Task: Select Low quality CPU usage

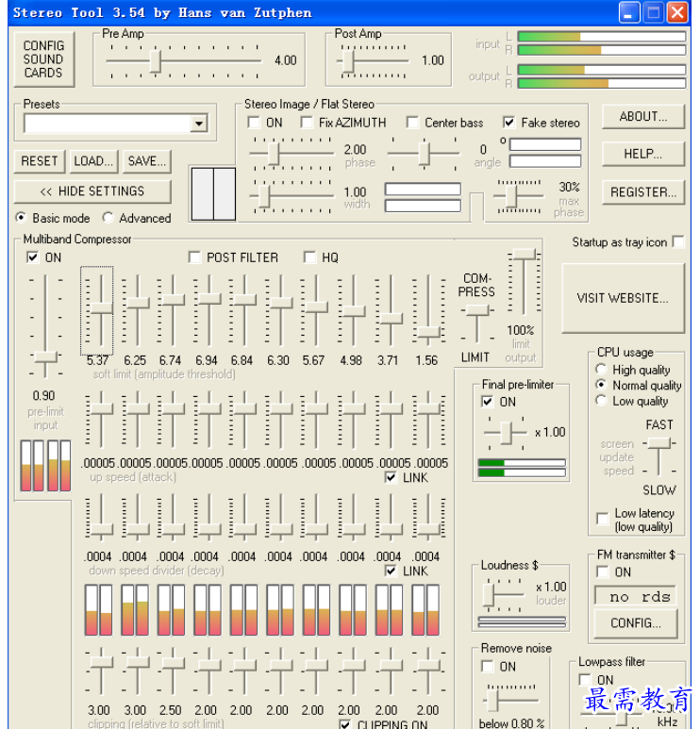Action: tap(601, 401)
